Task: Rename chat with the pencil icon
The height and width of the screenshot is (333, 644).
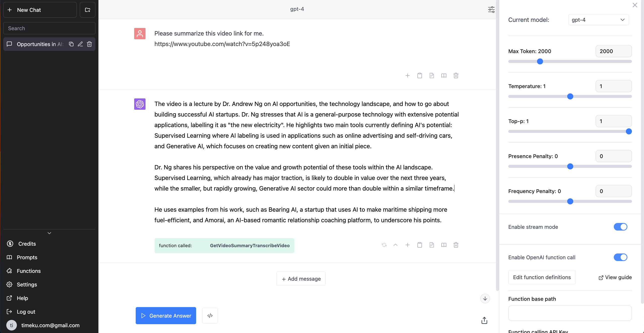Action: click(80, 44)
